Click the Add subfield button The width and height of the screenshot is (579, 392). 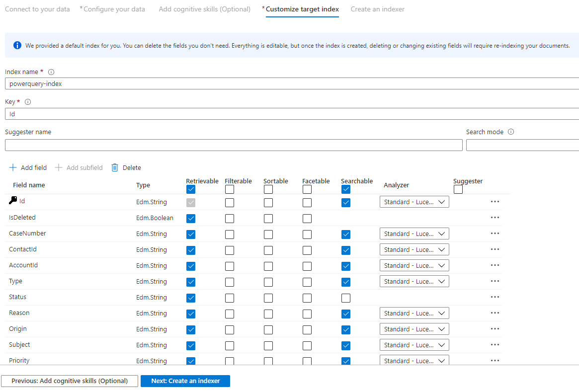79,167
